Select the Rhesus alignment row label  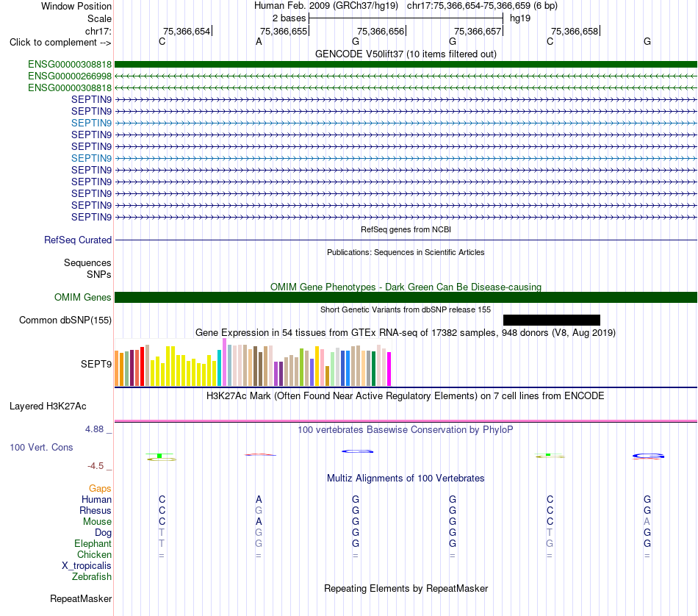pos(96,510)
